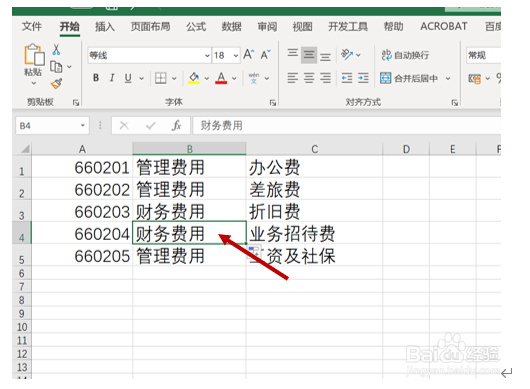Switch to the 插入 tab
This screenshot has height=389, width=530.
(x=105, y=26)
